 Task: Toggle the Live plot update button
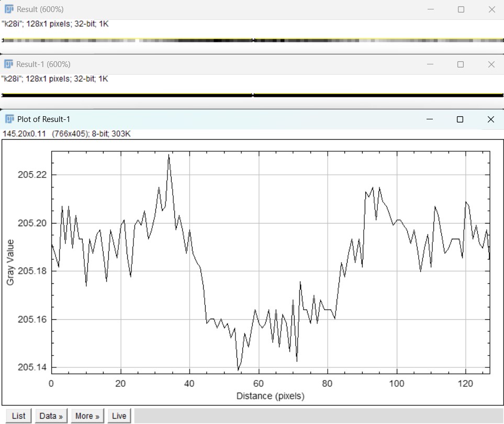[x=119, y=416]
